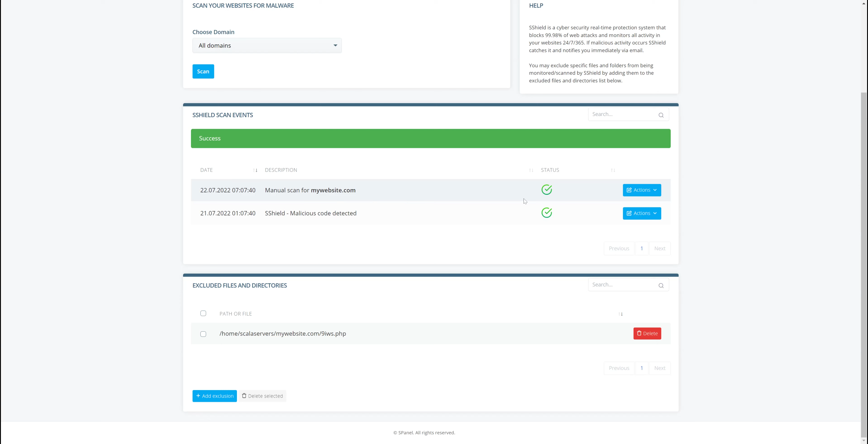The image size is (868, 444).
Task: Click Previous in Excluded Files pagination
Action: point(619,368)
